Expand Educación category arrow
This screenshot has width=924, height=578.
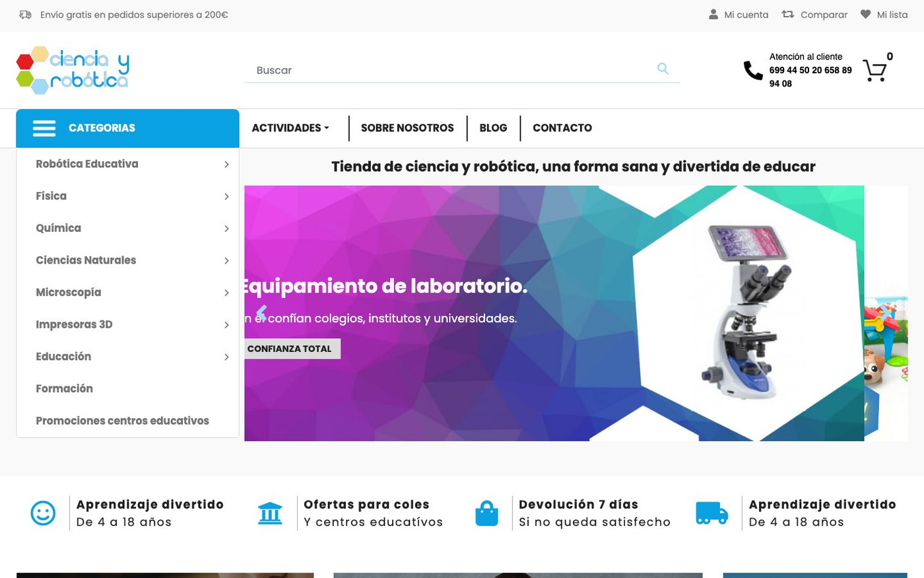click(x=226, y=357)
